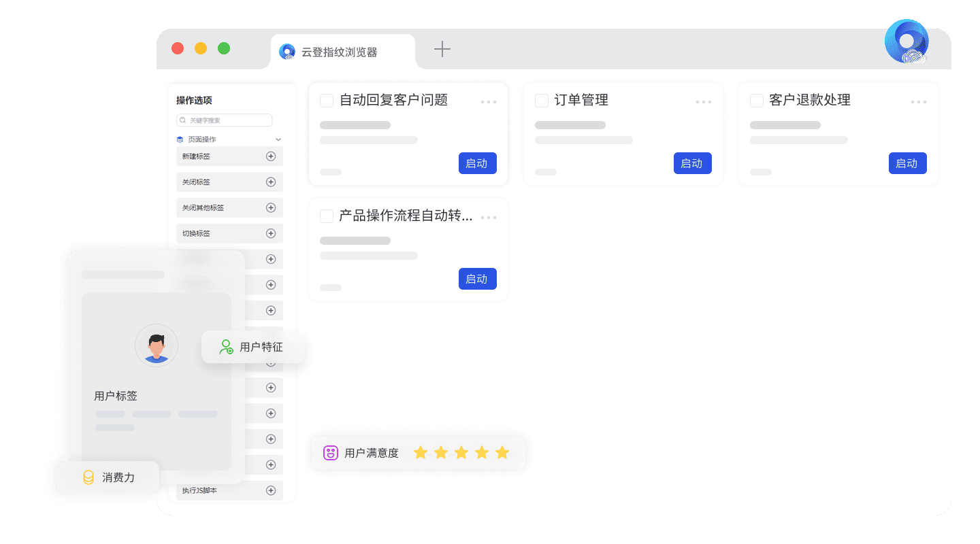Image resolution: width=980 pixels, height=544 pixels.
Task: Open a new tab with plus button
Action: 442,49
